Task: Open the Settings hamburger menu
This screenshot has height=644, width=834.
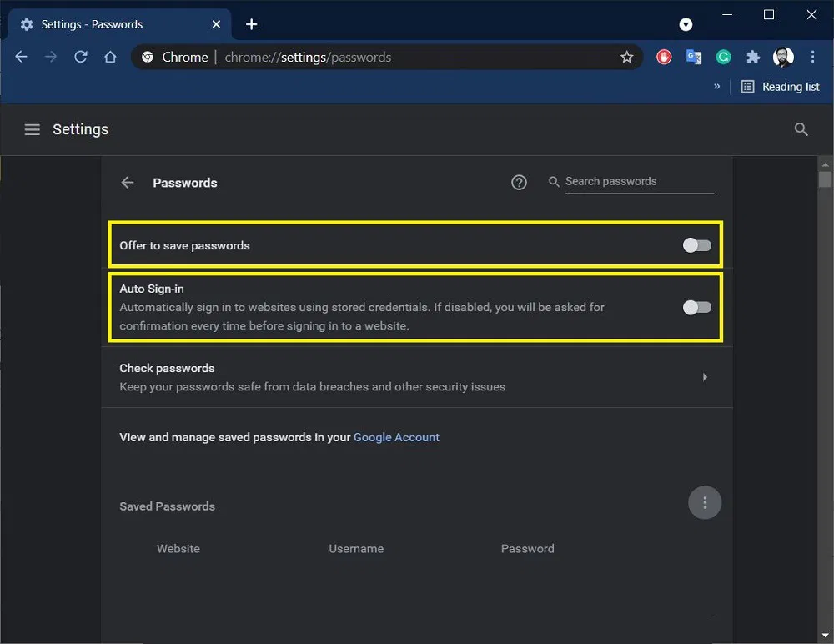Action: click(x=32, y=129)
